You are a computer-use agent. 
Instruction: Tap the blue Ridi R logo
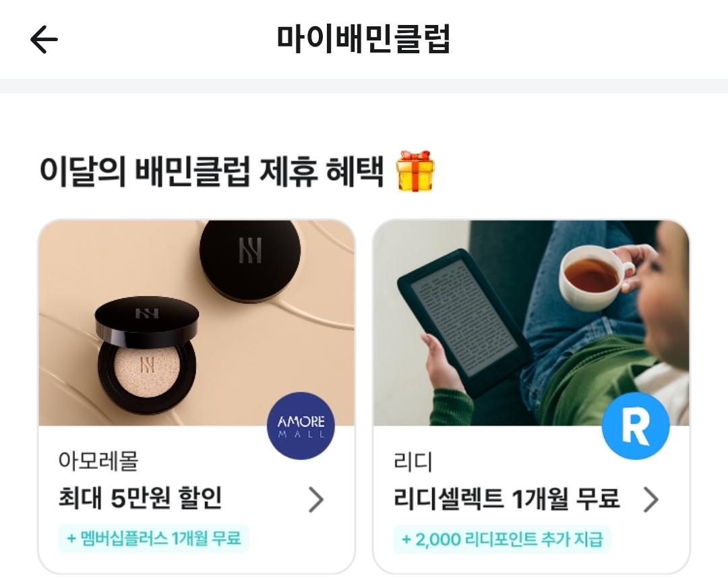click(636, 426)
